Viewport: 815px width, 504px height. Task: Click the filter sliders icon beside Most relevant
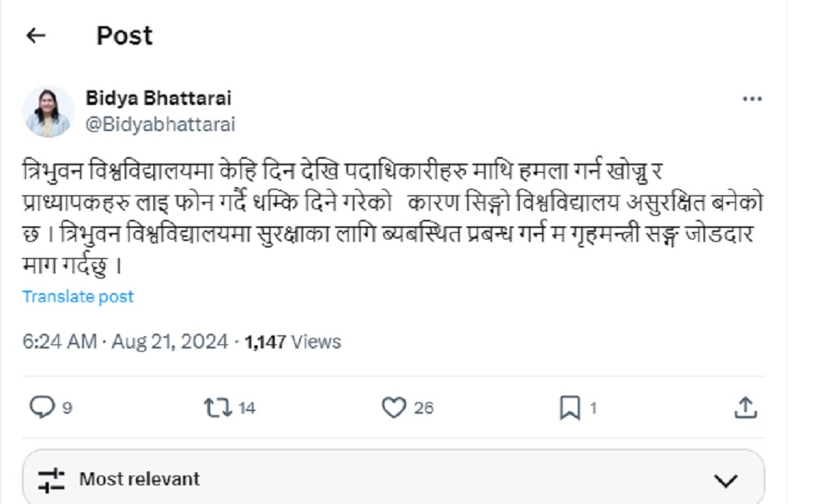pos(51,479)
